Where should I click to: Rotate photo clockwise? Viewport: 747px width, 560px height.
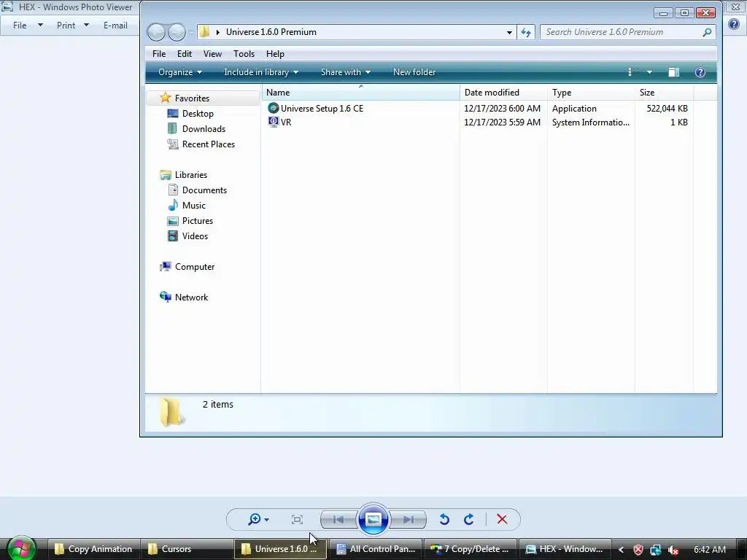pos(468,519)
